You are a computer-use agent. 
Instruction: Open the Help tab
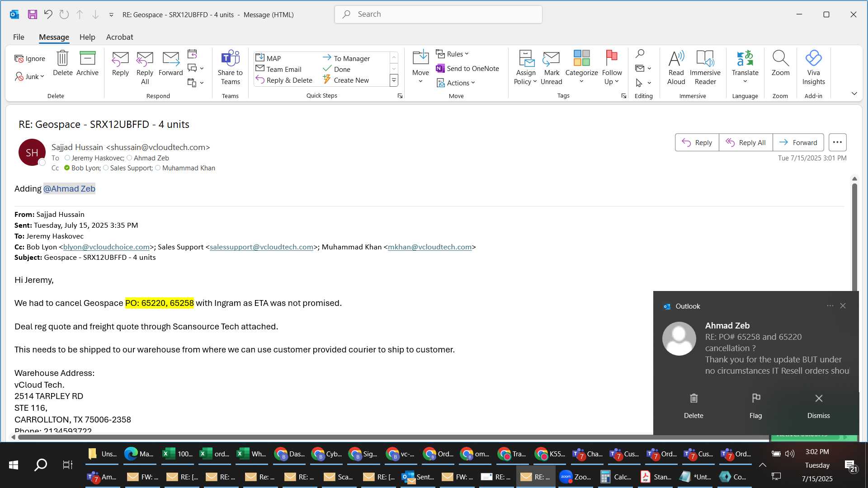pos(87,37)
